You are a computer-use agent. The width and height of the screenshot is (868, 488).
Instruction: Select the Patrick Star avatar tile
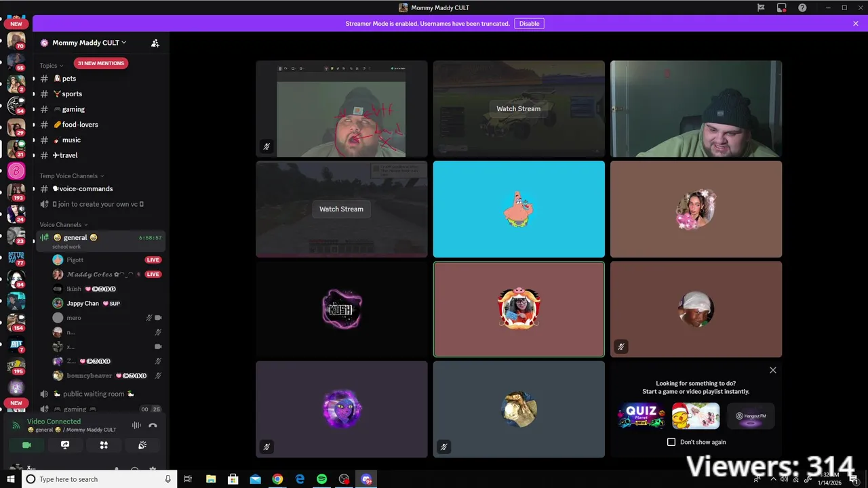pos(519,209)
